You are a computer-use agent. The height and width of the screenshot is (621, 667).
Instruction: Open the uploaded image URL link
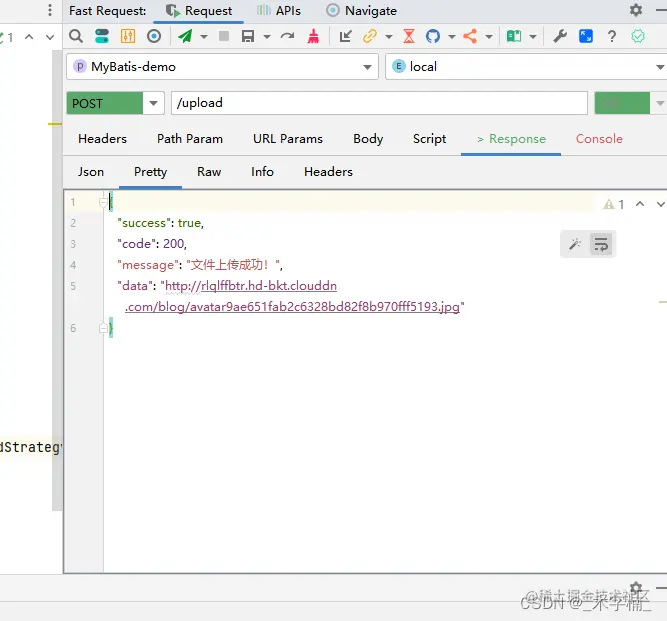click(293, 307)
